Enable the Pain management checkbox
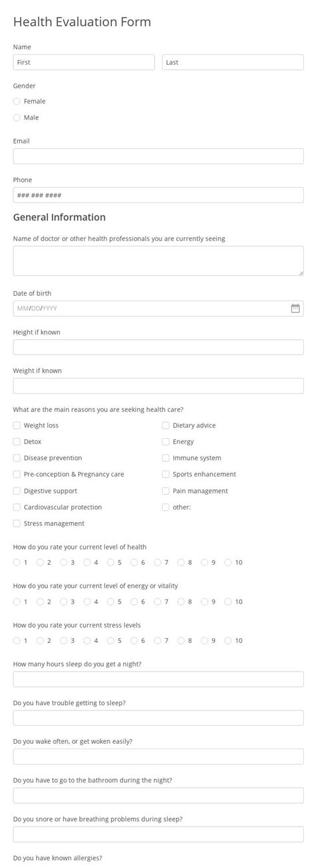This screenshot has height=868, width=316. tap(166, 491)
